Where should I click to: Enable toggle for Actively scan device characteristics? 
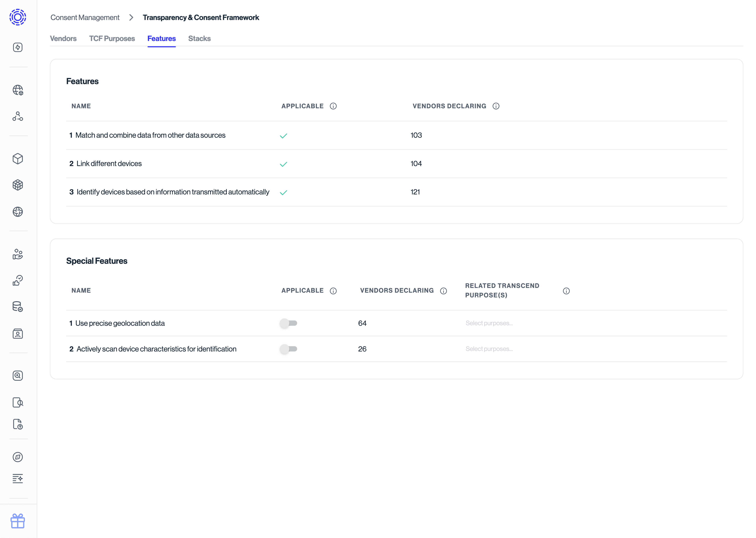pyautogui.click(x=289, y=349)
